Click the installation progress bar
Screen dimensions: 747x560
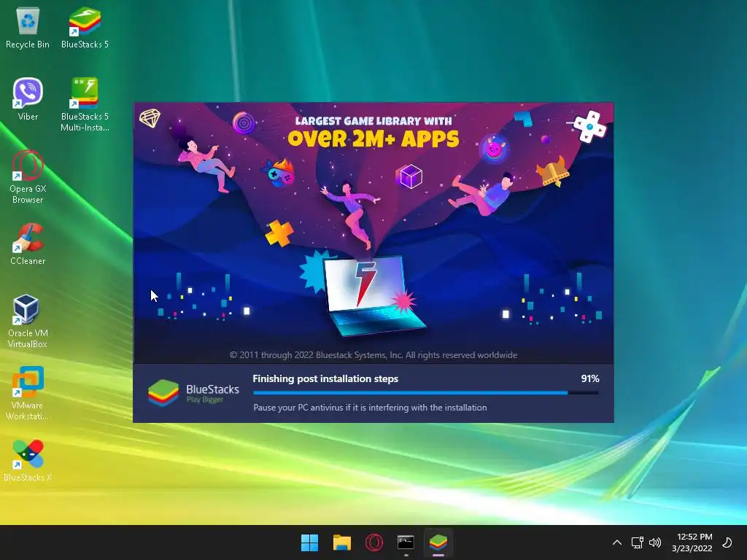coord(426,393)
